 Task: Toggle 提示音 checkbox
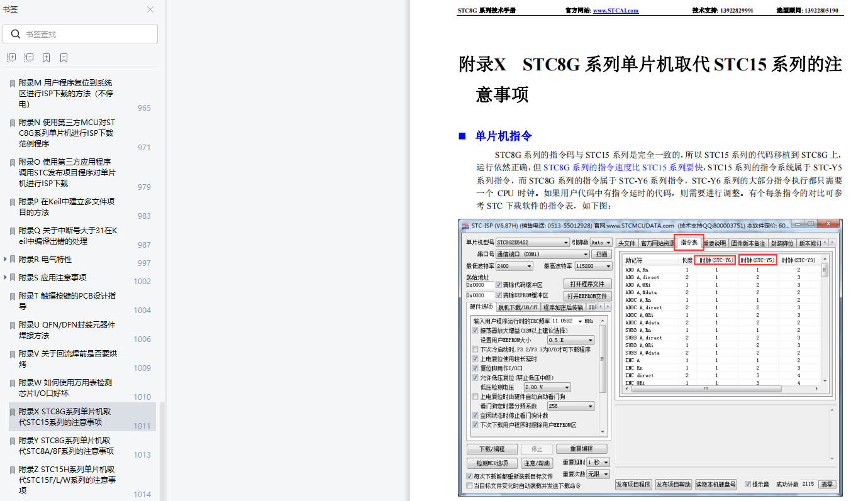pyautogui.click(x=748, y=484)
